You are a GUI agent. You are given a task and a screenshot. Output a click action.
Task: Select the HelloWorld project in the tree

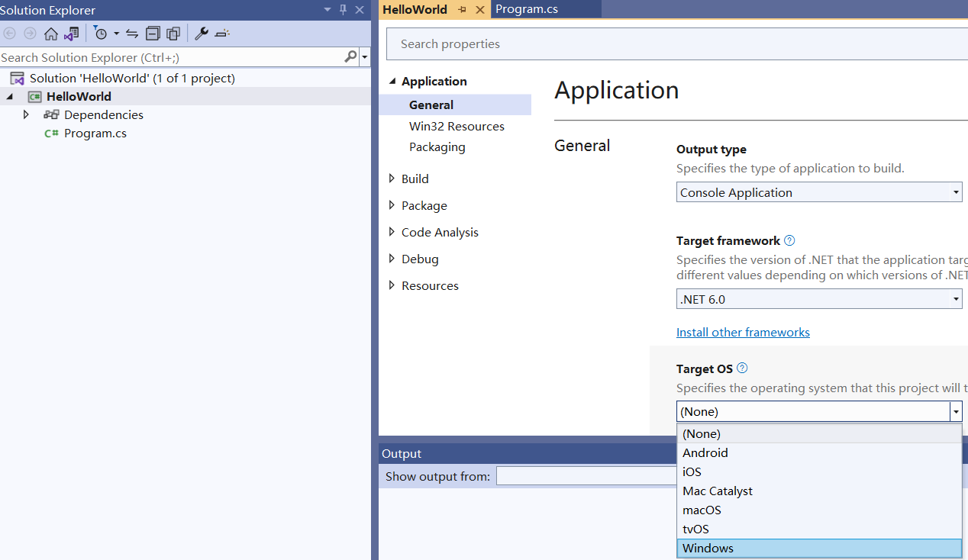coord(79,96)
